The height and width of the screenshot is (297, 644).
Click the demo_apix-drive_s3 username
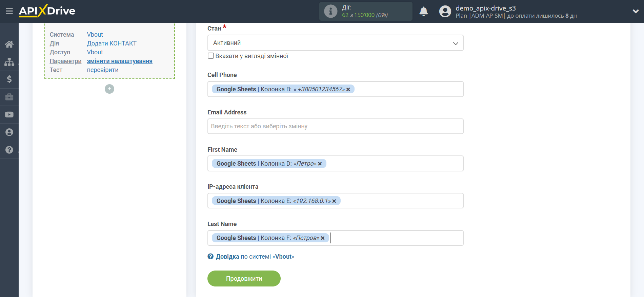click(485, 8)
